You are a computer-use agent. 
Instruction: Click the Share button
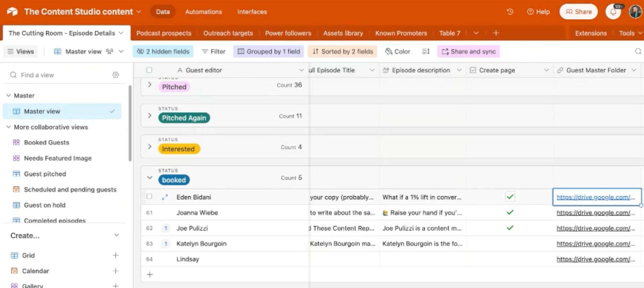(x=578, y=12)
